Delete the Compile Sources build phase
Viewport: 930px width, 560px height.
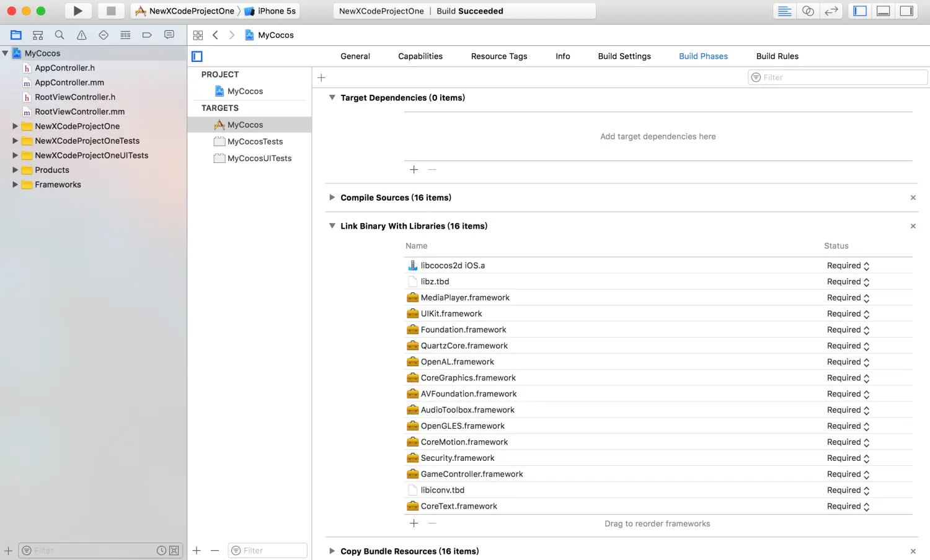click(913, 198)
